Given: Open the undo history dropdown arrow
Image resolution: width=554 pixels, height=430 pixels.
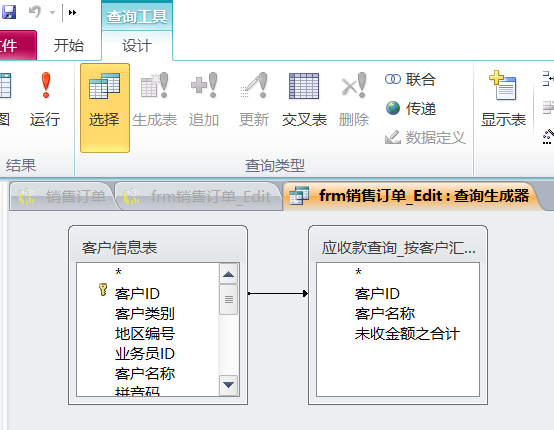Looking at the screenshot, I should (x=53, y=13).
